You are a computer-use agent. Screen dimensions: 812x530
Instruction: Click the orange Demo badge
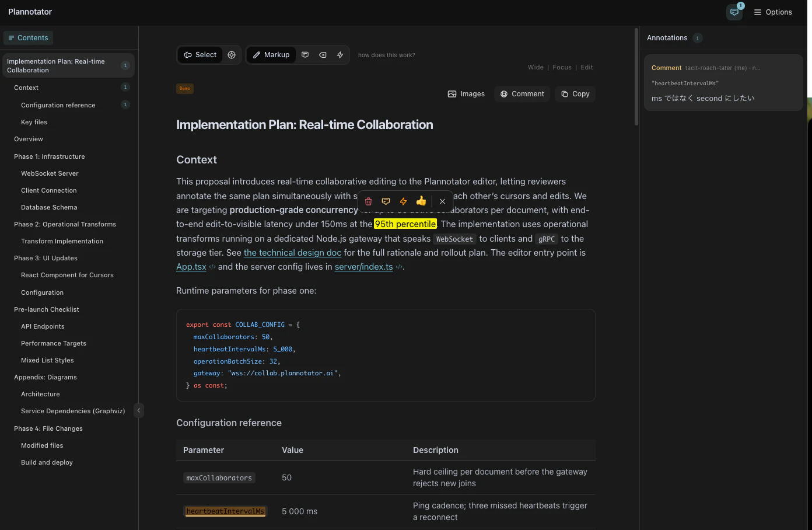(x=185, y=89)
